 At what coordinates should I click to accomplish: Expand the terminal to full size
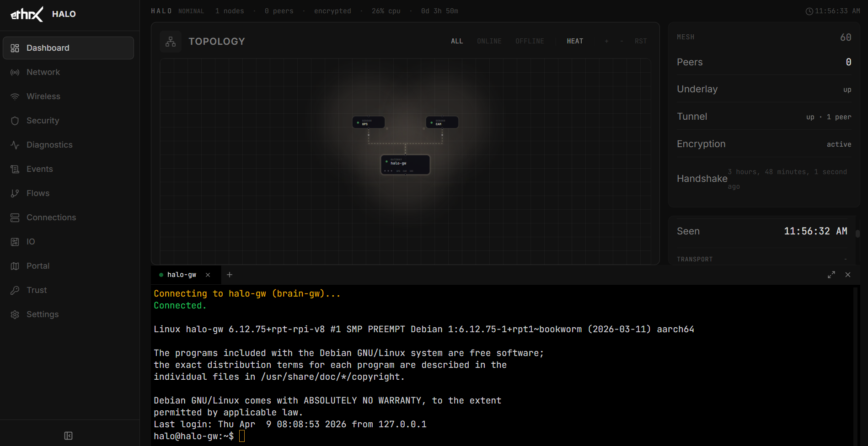(x=831, y=275)
